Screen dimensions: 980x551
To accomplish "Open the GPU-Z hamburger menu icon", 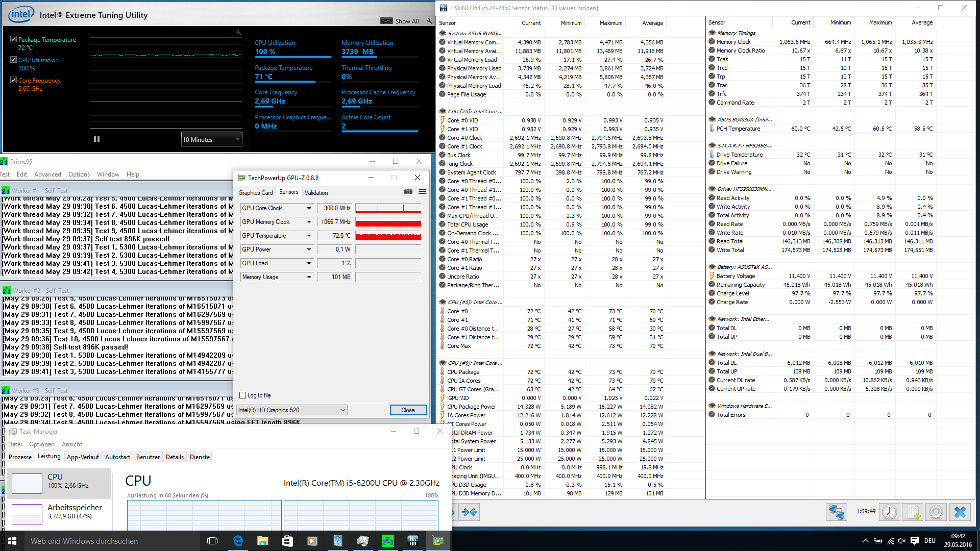I will (422, 192).
